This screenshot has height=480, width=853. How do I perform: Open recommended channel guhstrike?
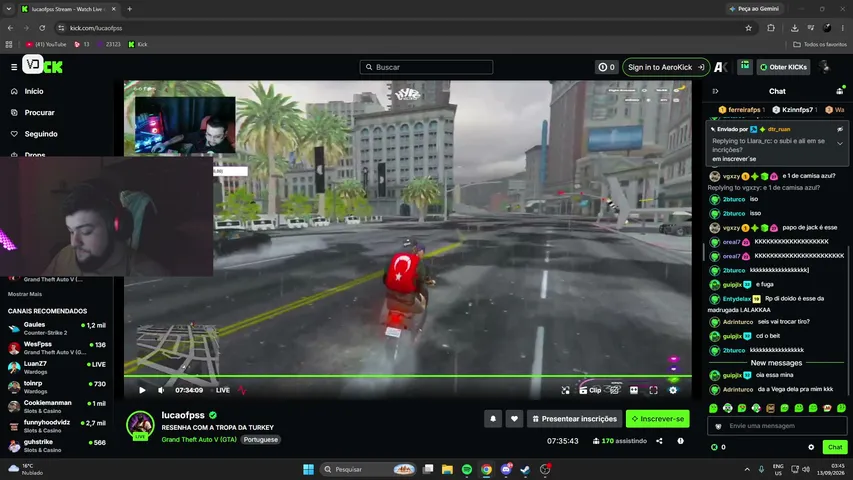click(57, 446)
